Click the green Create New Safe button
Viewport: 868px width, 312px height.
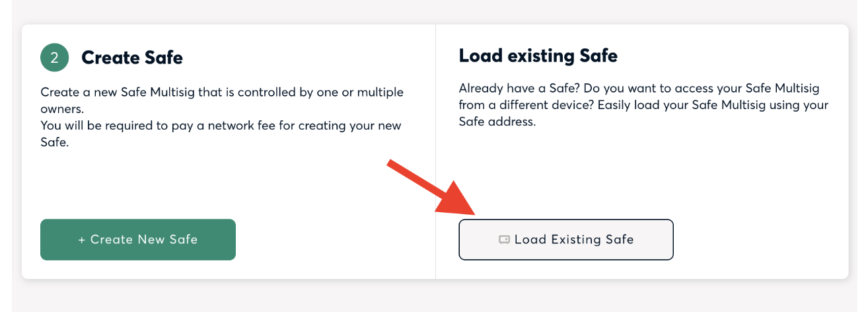click(x=138, y=239)
